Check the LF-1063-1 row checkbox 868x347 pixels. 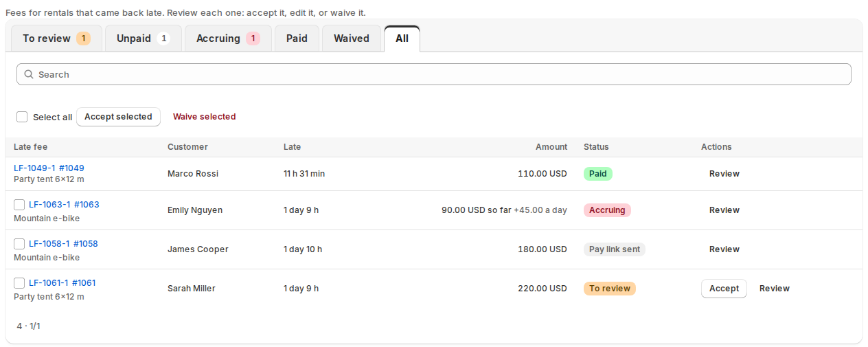click(19, 204)
